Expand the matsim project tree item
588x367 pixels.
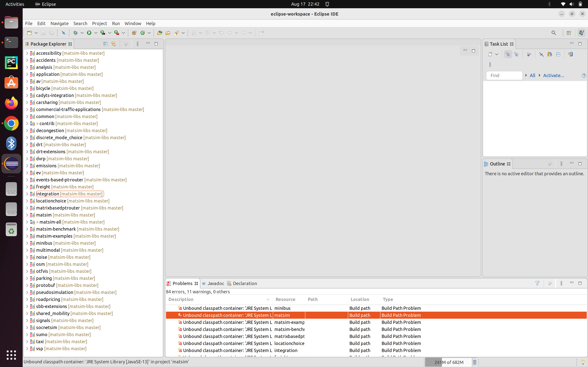click(x=27, y=215)
